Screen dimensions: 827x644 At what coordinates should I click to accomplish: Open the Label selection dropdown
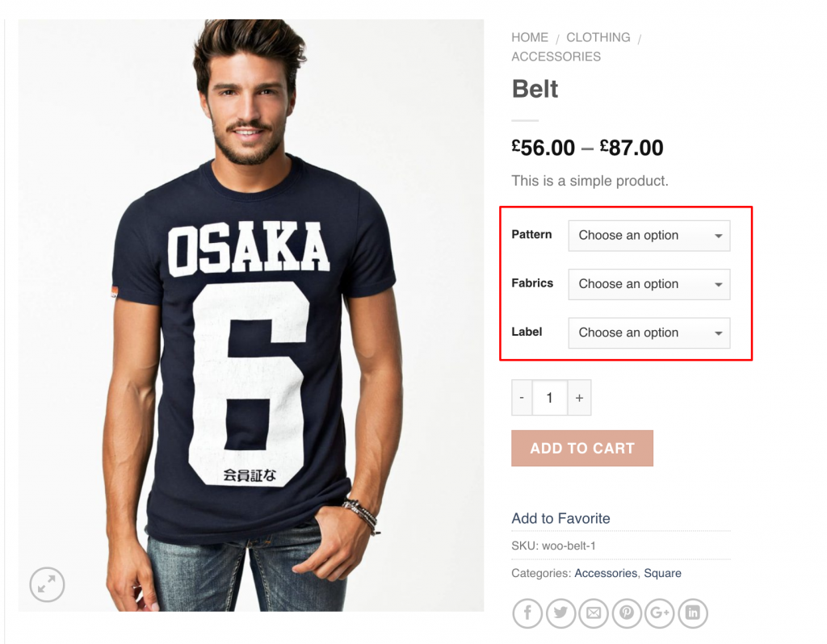pos(649,332)
